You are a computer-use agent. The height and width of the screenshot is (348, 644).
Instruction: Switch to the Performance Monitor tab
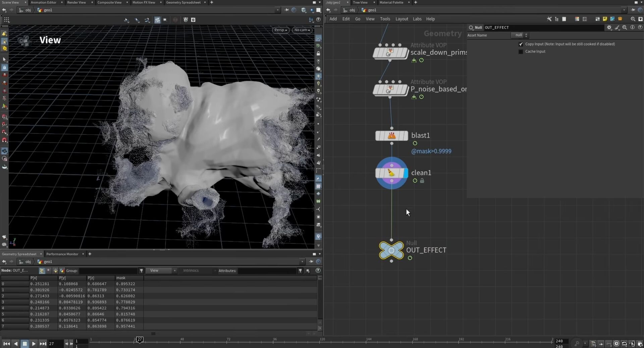62,254
